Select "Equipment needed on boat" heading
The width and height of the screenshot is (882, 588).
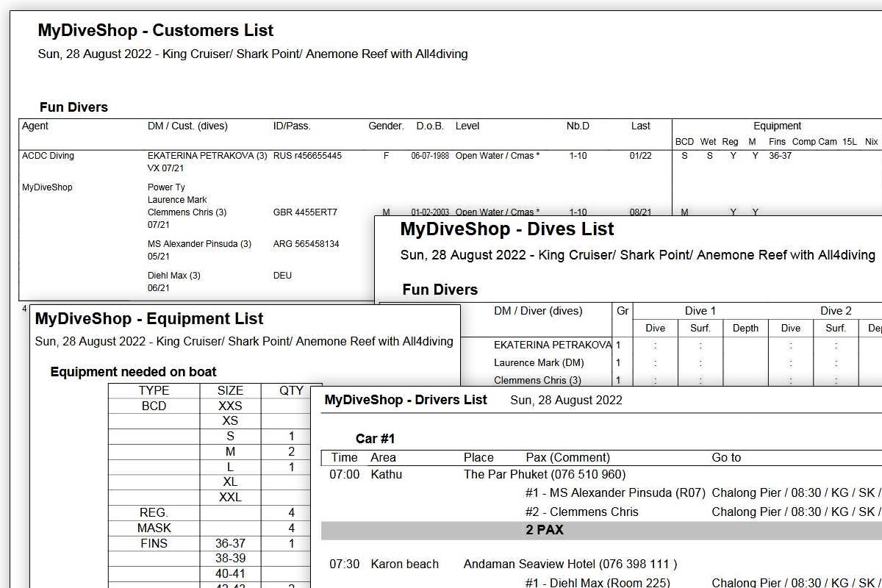pyautogui.click(x=133, y=372)
